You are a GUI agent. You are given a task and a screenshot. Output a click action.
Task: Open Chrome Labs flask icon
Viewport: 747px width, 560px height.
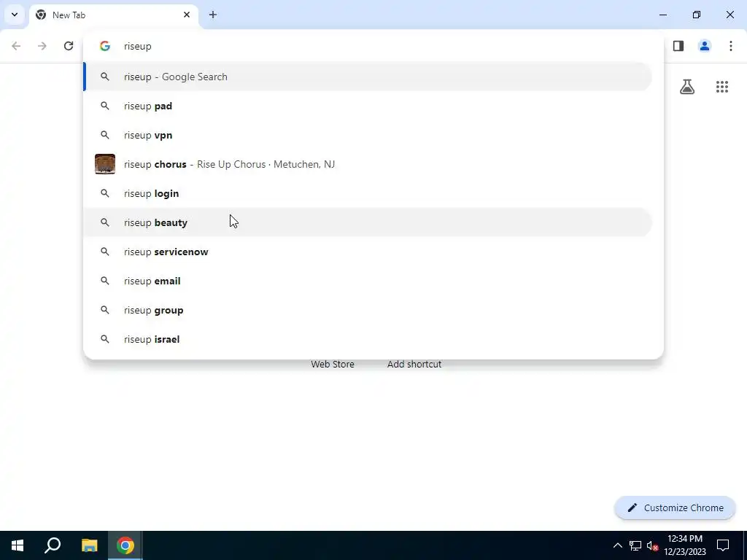coord(687,87)
